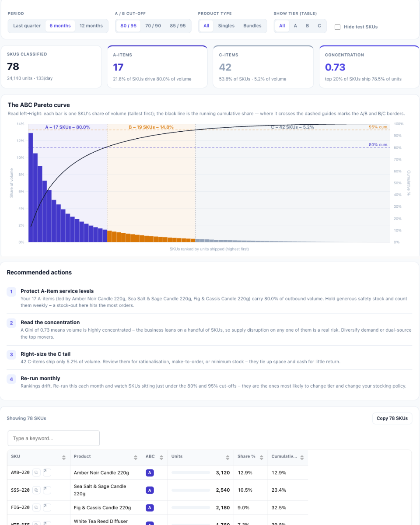Click the Right-size the C tail heading
The image size is (420, 525).
tap(45, 354)
